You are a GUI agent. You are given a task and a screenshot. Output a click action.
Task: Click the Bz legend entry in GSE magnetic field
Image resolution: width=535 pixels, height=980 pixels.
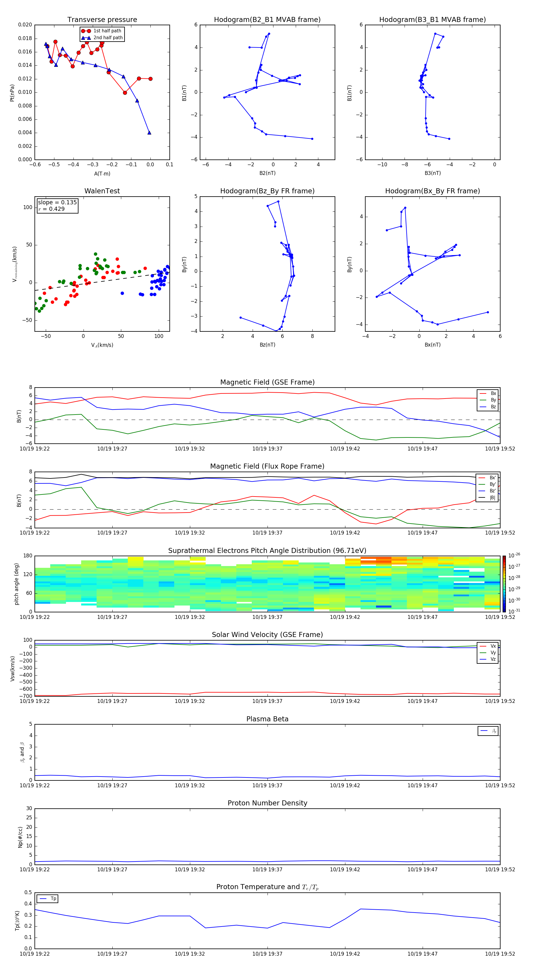[488, 407]
